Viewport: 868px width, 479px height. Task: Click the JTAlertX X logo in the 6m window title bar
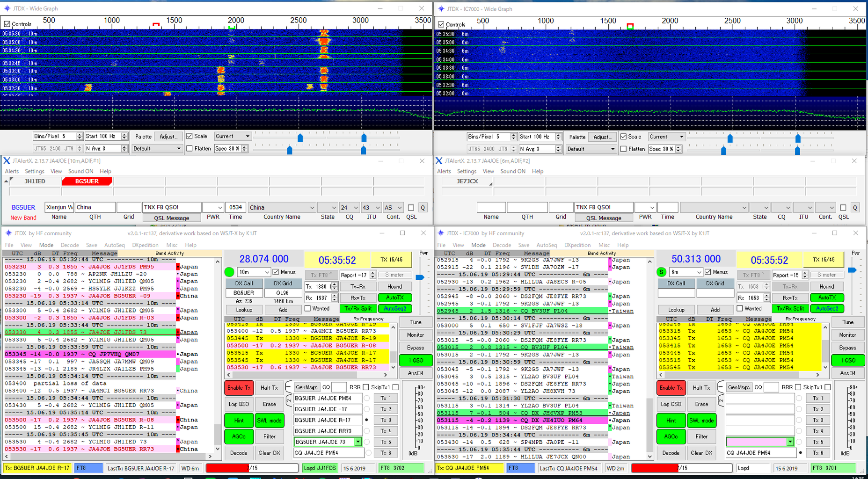[439, 161]
